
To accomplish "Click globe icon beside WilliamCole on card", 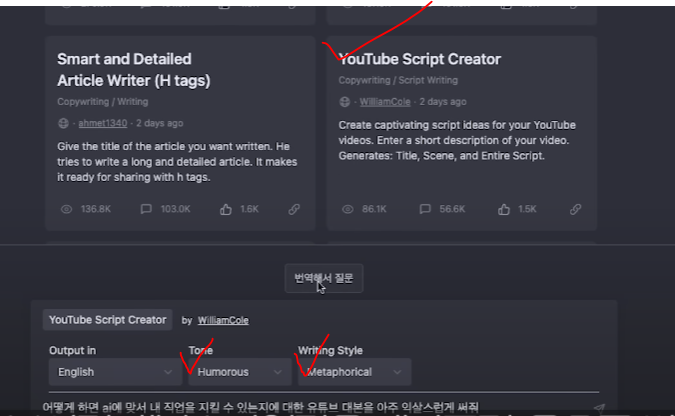I will pos(344,102).
